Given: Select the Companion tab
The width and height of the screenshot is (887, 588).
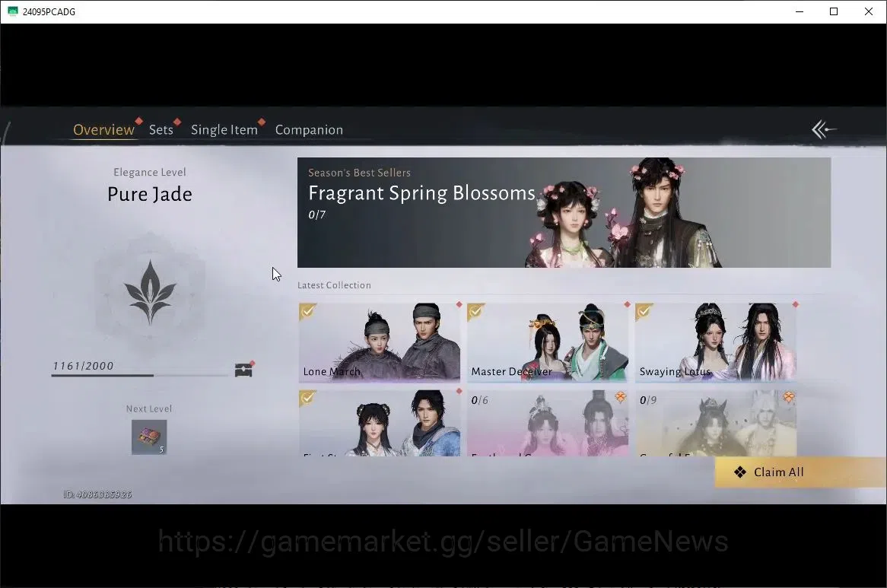Looking at the screenshot, I should point(309,129).
